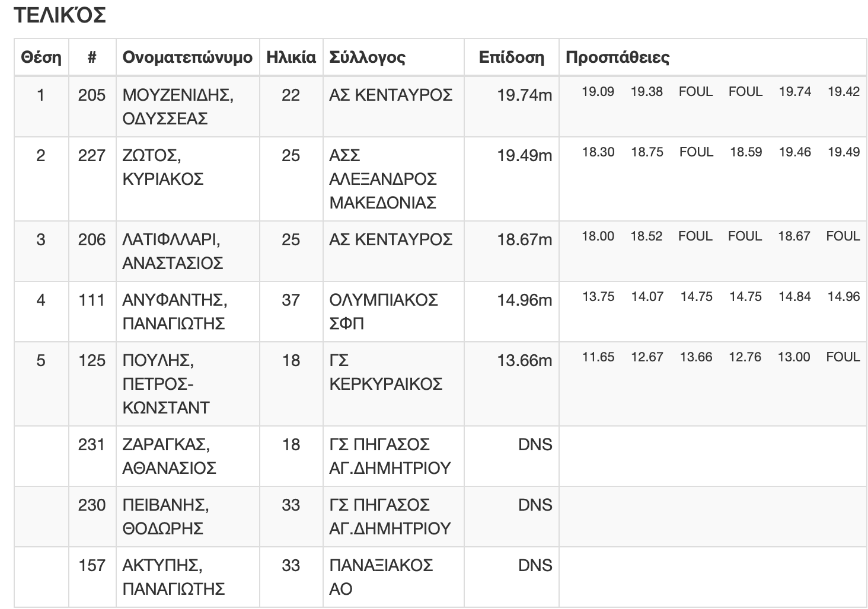868x609 pixels.
Task: Click club ΑΣΣ ΑΛΕΞΑΝΔΡΟΣ ΜΑΚΕΔΟΝΙΑΣ
Action: tap(383, 179)
